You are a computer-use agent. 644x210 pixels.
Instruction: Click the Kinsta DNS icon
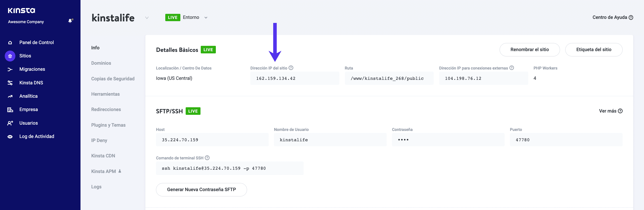[x=10, y=83]
